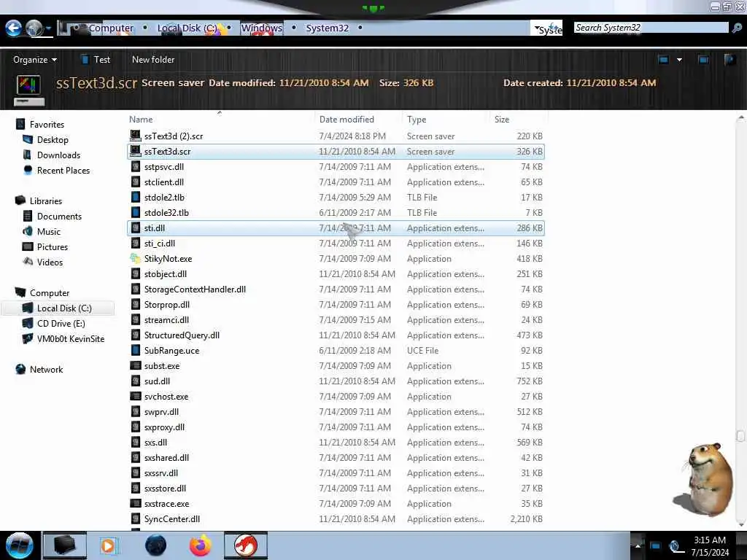
Task: Sort by the Name column header
Action: point(141,120)
